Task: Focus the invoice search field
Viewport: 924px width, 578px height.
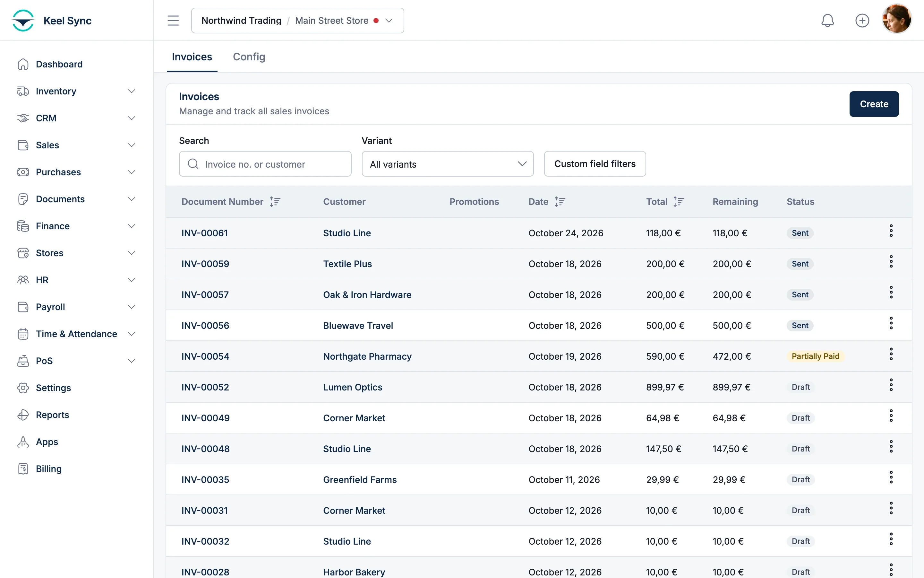Action: tap(265, 164)
